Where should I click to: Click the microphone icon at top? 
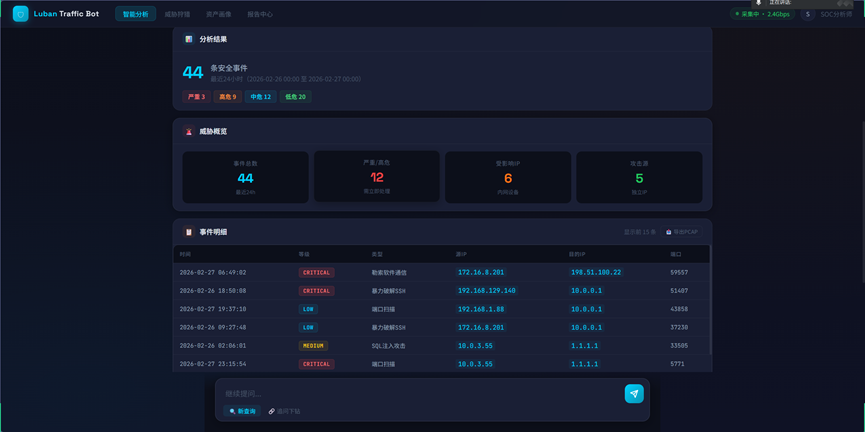(759, 3)
